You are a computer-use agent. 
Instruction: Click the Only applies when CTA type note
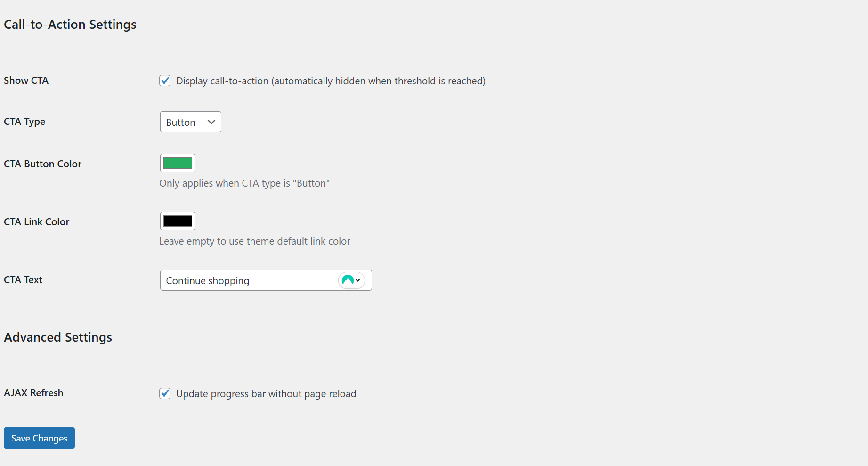point(244,183)
